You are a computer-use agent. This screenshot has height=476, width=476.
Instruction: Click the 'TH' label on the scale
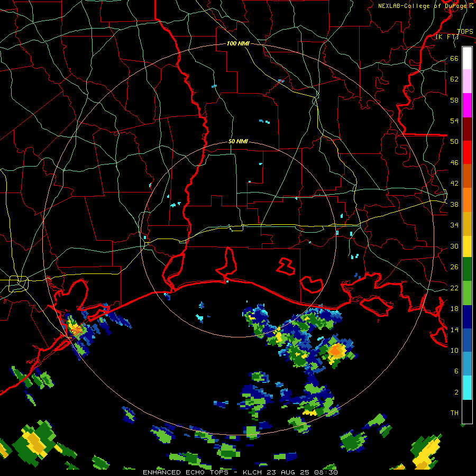pyautogui.click(x=454, y=413)
